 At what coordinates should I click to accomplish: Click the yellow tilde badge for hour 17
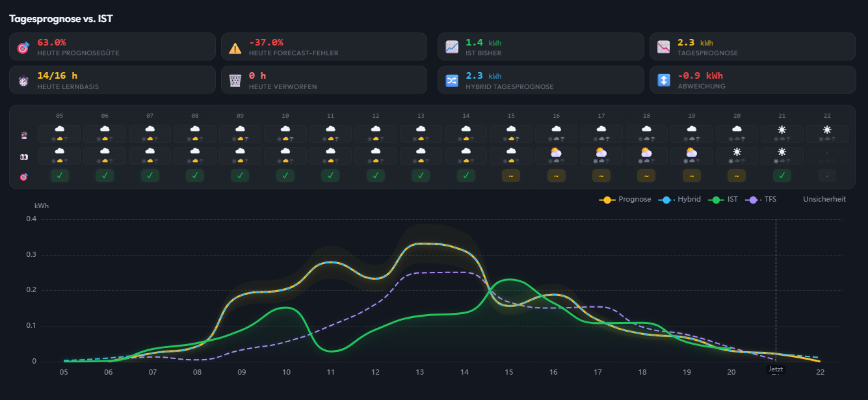coord(601,176)
